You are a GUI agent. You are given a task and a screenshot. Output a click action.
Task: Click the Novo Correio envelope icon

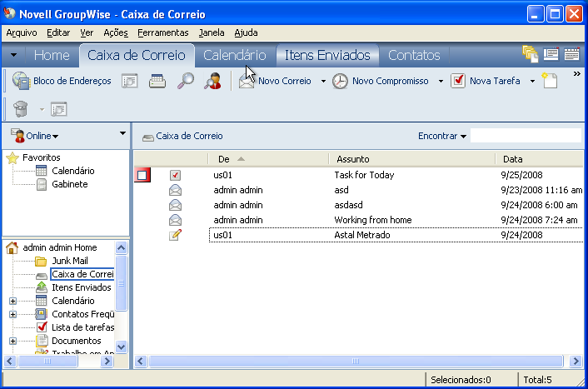click(247, 81)
